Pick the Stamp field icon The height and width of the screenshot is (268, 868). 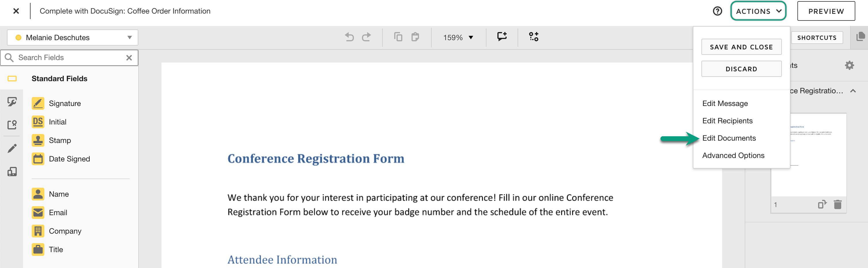point(38,140)
